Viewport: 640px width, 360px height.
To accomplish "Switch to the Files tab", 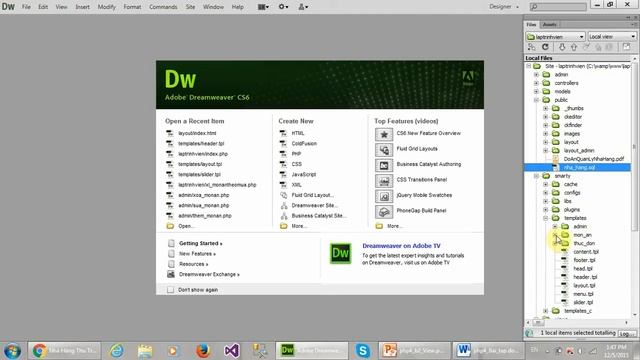I will pos(531,24).
